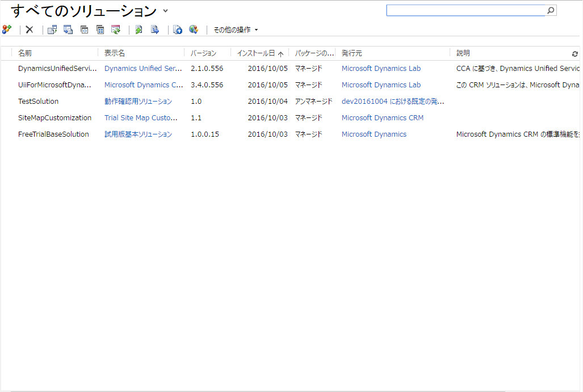Click the description starting with この CRM ソリューションは
The height and width of the screenshot is (392, 583).
[518, 85]
